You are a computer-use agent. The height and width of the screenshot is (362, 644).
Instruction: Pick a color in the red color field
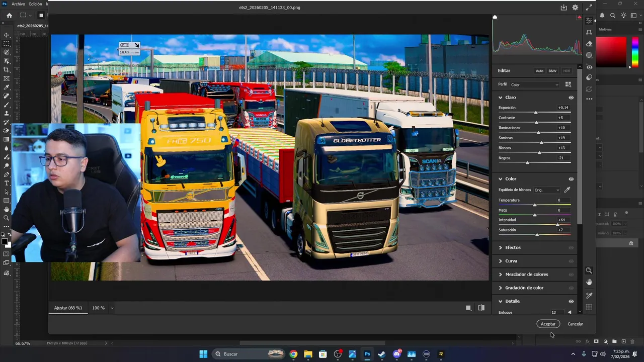(x=611, y=51)
